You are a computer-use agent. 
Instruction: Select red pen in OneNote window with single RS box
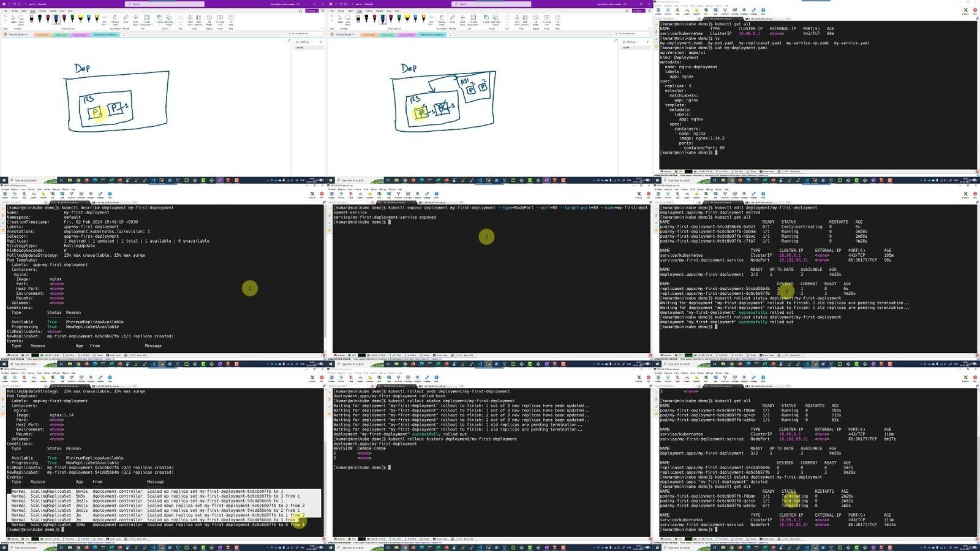(48, 18)
